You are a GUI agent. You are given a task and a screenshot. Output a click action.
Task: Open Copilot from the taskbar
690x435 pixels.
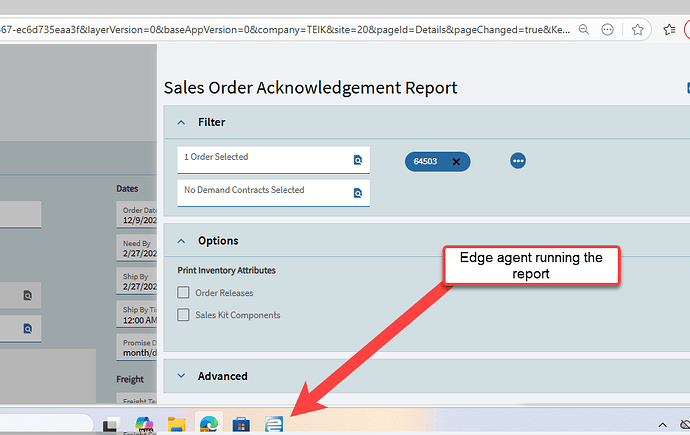click(x=144, y=424)
